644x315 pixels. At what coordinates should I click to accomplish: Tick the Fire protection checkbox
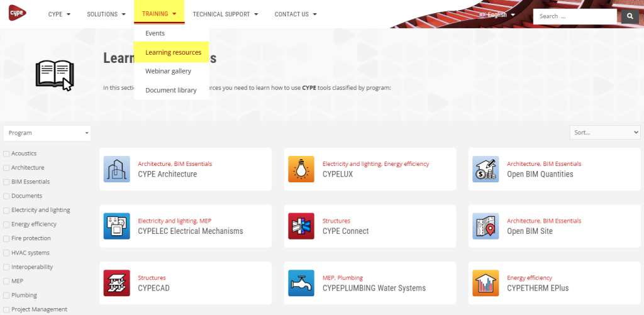tap(6, 239)
